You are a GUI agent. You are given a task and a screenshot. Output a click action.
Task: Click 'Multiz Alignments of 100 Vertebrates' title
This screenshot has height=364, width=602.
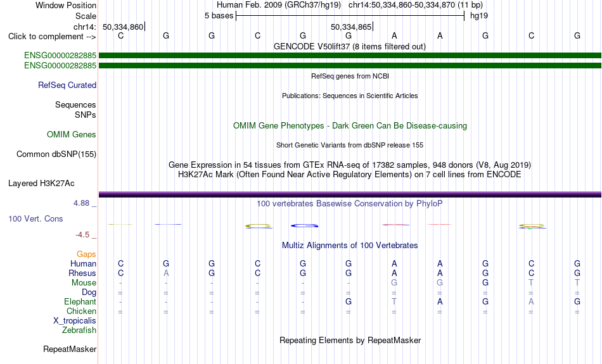pyautogui.click(x=350, y=246)
